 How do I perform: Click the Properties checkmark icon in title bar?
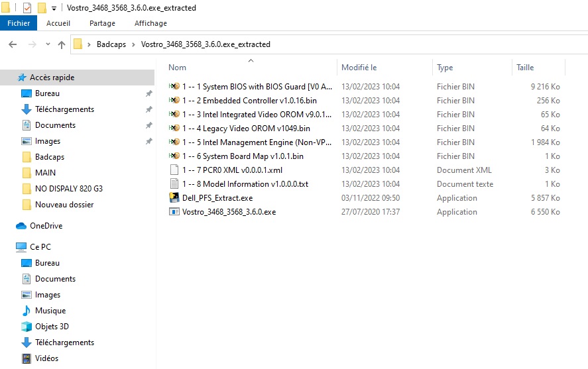coord(27,7)
